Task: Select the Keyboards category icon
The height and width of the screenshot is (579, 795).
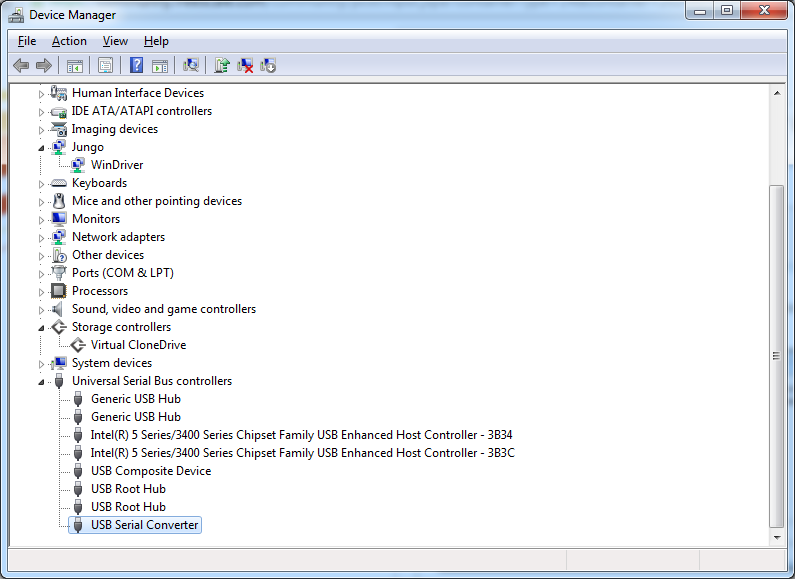Action: (x=59, y=183)
